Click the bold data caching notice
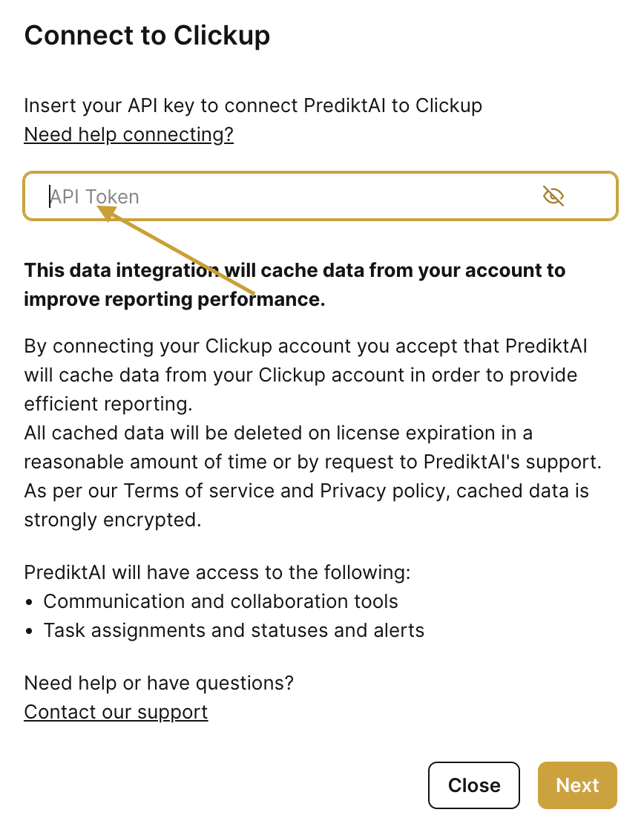 295,270
